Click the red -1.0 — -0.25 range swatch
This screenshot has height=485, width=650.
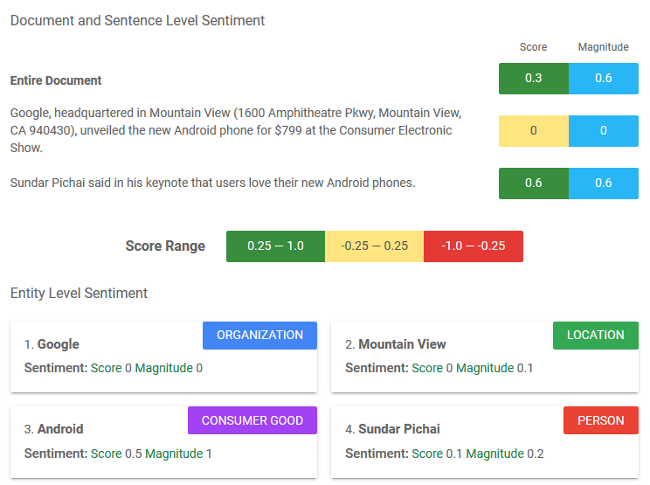click(x=473, y=246)
